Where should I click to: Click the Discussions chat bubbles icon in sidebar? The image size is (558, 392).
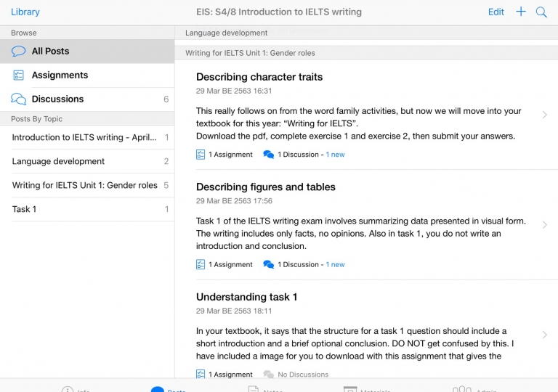click(18, 99)
